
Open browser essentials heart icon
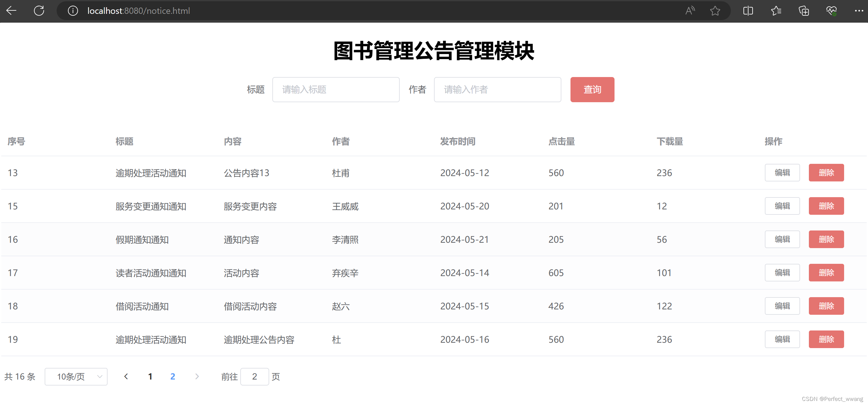831,11
